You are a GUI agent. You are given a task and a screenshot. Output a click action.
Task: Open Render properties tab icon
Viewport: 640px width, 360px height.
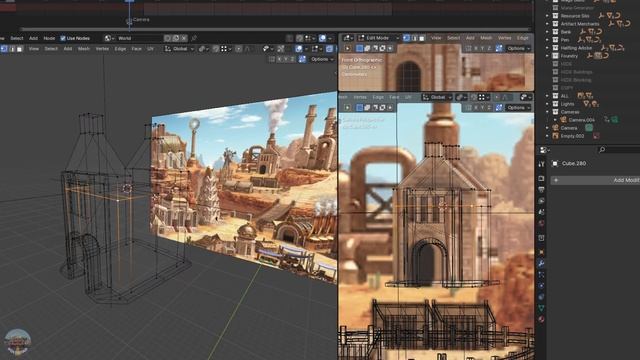click(541, 178)
